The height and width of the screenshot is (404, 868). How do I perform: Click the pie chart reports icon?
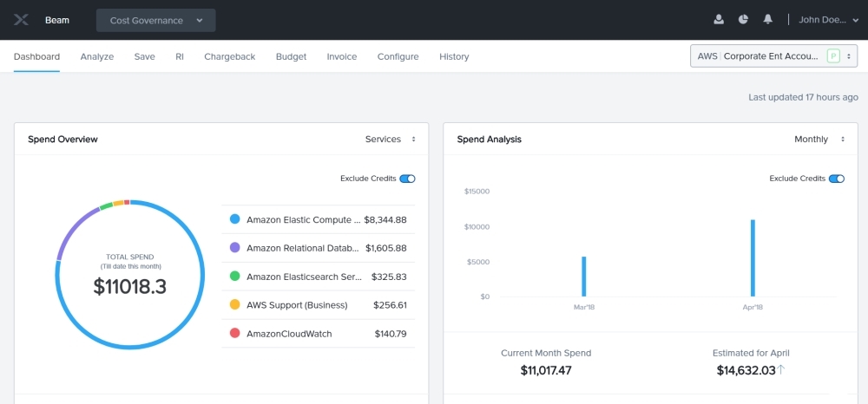(744, 20)
